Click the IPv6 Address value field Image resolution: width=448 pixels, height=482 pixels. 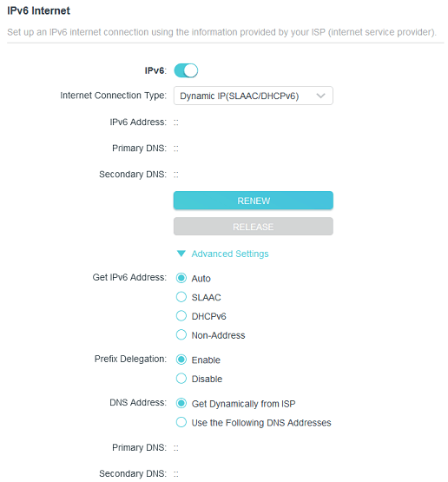pyautogui.click(x=175, y=122)
